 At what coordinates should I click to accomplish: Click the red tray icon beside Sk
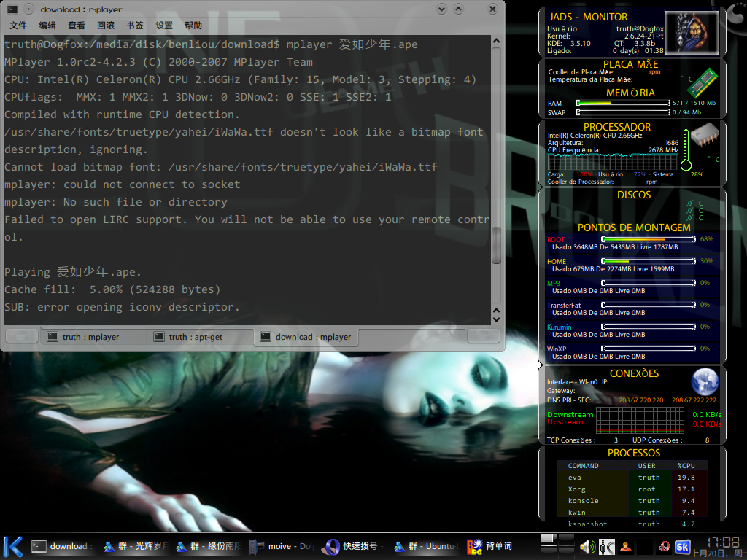coord(664,547)
